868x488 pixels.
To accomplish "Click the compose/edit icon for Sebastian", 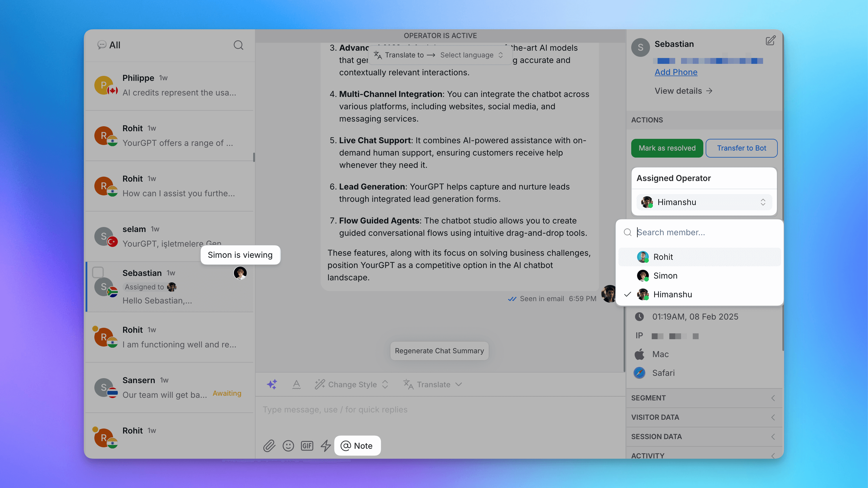I will click(770, 40).
